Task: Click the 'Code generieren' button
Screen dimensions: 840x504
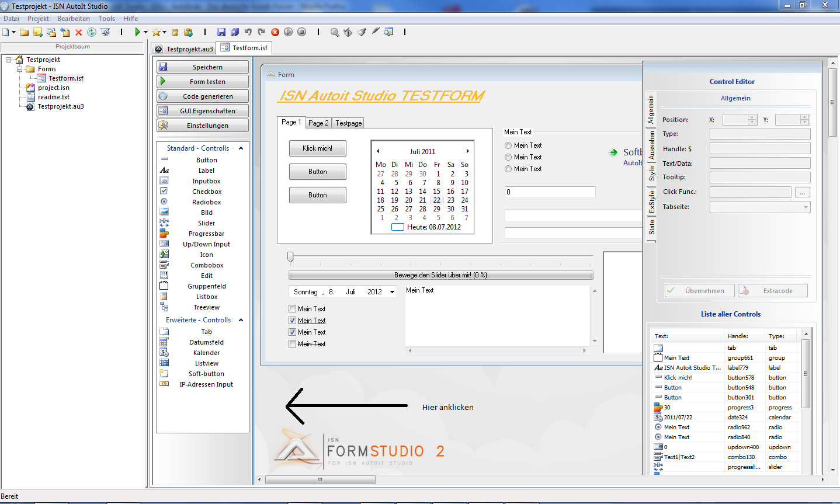Action: (x=203, y=96)
